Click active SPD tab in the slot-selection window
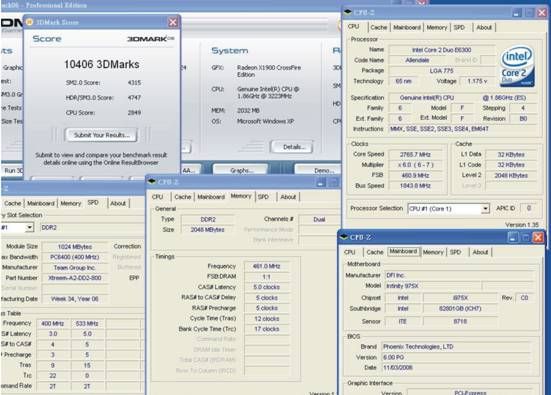This screenshot has height=395, width=551. click(x=93, y=203)
